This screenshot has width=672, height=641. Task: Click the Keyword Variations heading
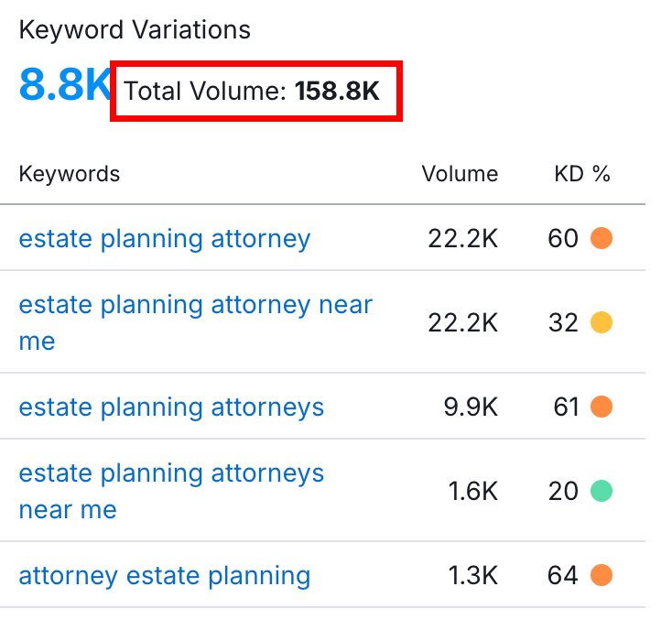(x=135, y=30)
